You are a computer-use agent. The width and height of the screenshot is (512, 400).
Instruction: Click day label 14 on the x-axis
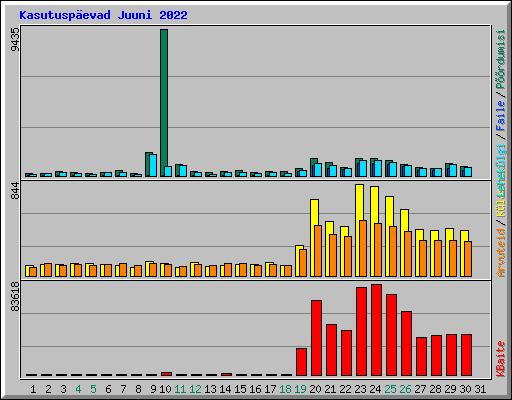(x=225, y=389)
